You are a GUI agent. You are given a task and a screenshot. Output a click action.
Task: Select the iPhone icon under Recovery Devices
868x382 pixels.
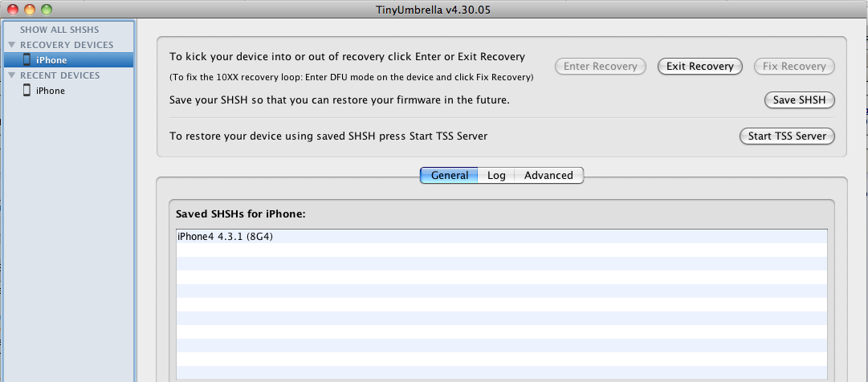26,60
